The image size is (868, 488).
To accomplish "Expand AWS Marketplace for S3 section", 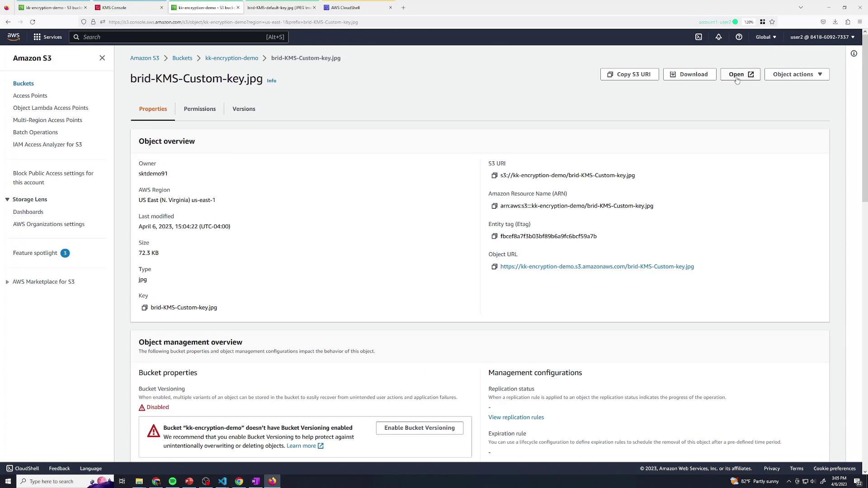I will (8, 282).
